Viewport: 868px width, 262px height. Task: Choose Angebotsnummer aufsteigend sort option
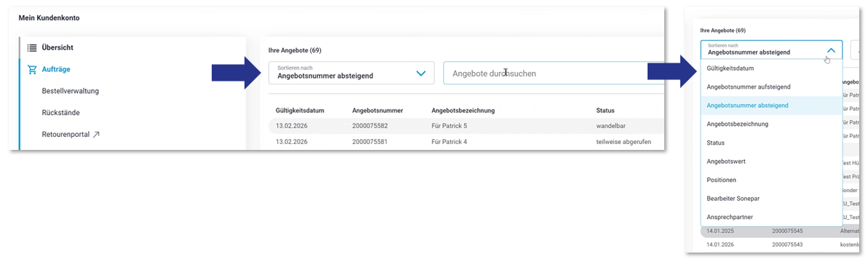(771, 87)
